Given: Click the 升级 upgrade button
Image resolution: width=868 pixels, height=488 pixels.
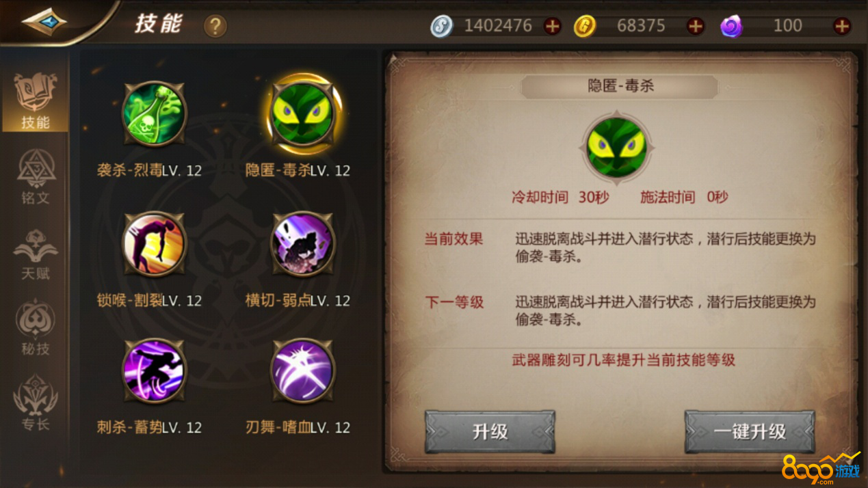Looking at the screenshot, I should (490, 432).
